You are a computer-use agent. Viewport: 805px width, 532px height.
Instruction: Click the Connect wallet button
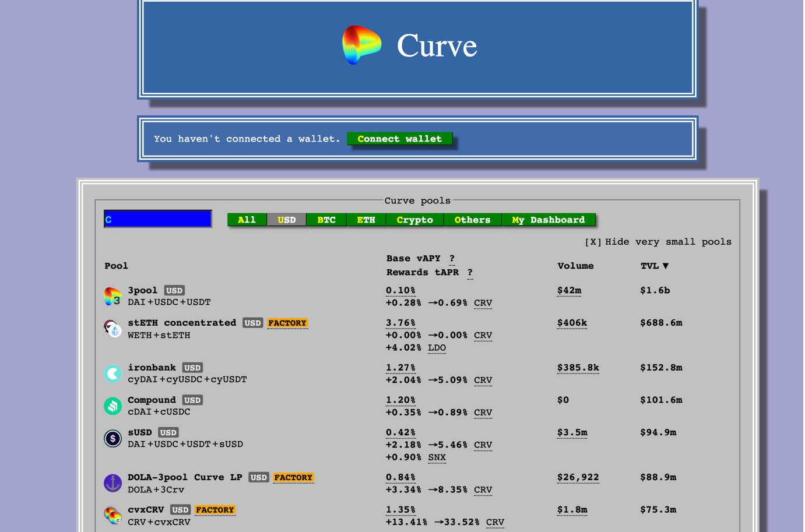point(400,139)
